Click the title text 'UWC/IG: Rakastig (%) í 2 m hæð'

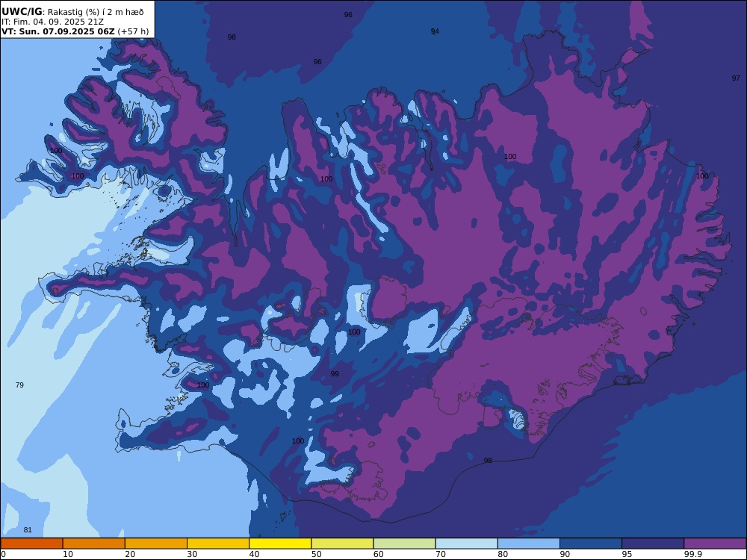(72, 12)
